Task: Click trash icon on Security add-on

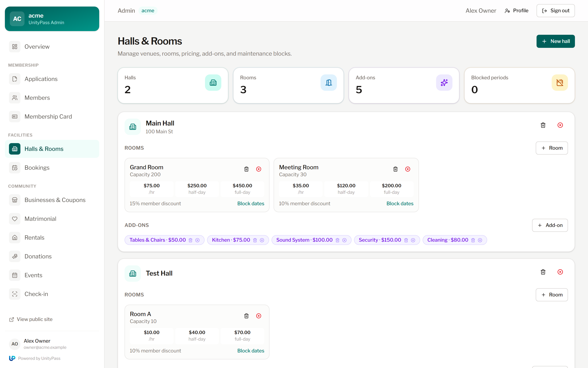Action: (x=406, y=240)
